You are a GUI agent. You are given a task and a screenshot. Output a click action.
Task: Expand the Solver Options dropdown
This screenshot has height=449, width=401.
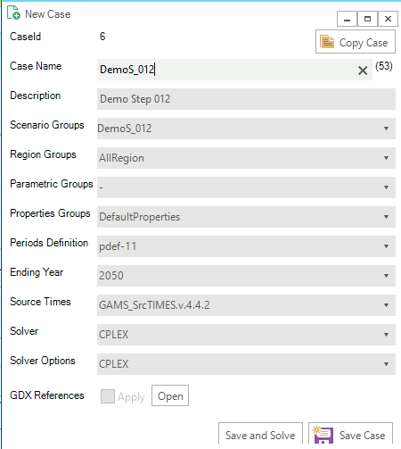coord(246,364)
